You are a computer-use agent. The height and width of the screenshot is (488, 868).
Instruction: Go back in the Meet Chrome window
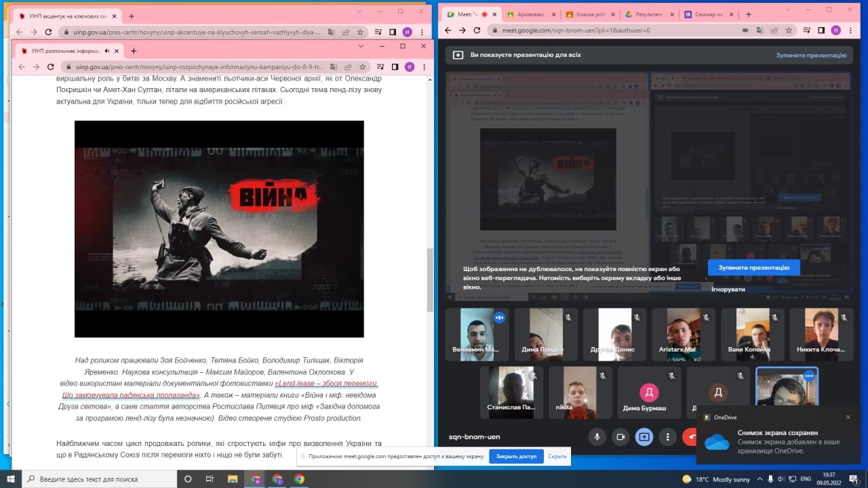pyautogui.click(x=447, y=30)
